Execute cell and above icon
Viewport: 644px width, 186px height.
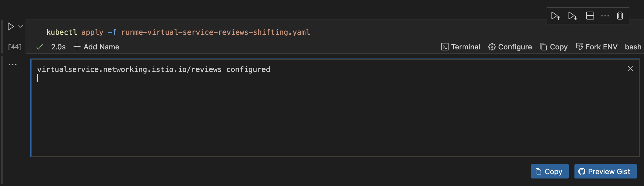click(x=555, y=16)
